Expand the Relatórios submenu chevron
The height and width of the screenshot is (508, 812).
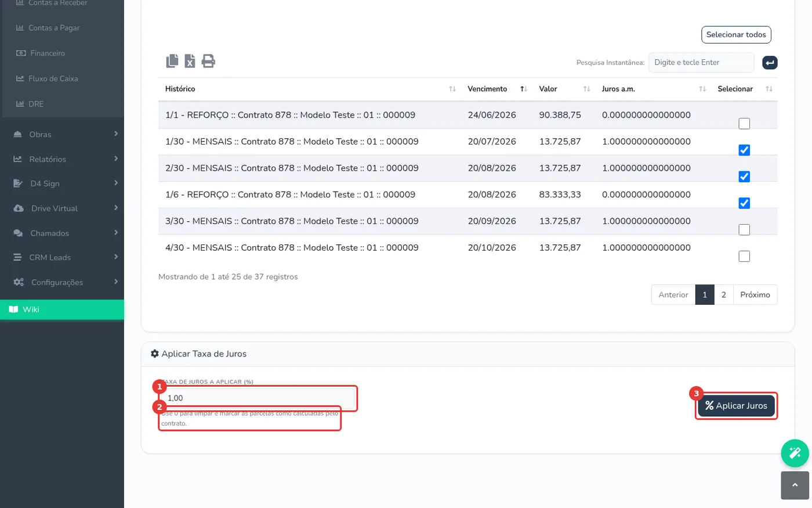tap(116, 158)
